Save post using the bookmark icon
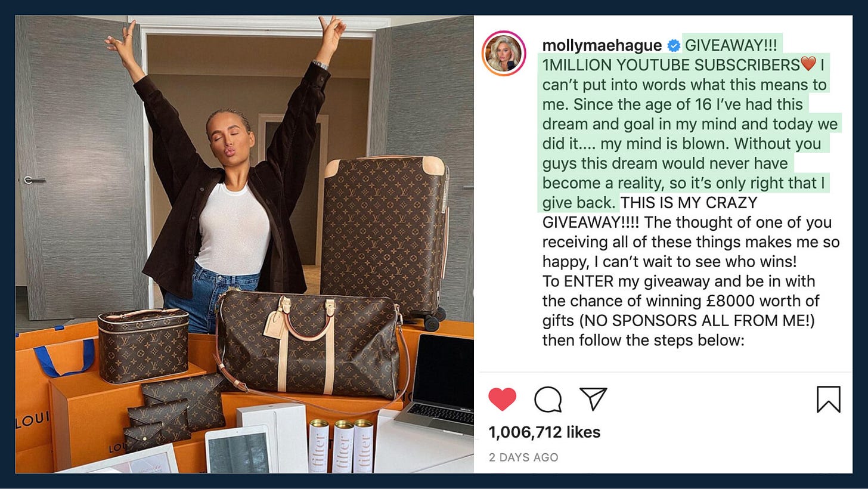The height and width of the screenshot is (489, 868). [x=829, y=399]
